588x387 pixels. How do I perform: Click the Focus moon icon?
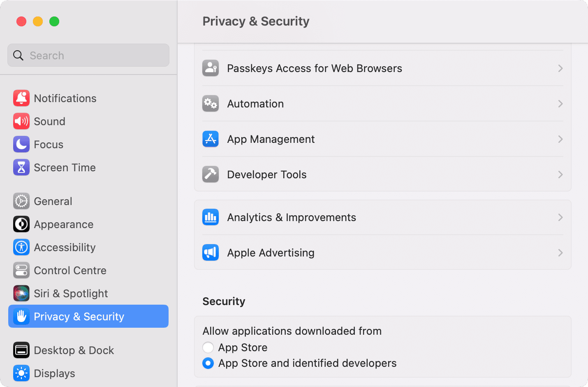pos(21,145)
